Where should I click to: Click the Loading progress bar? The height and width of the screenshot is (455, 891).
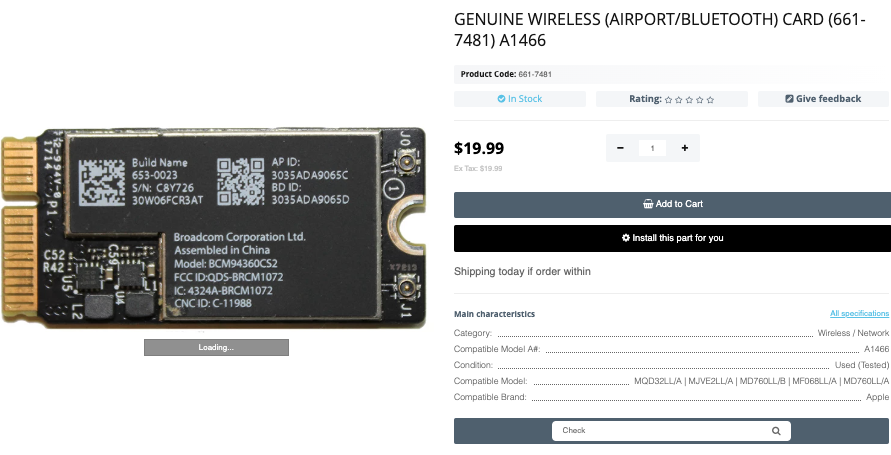[x=216, y=348]
